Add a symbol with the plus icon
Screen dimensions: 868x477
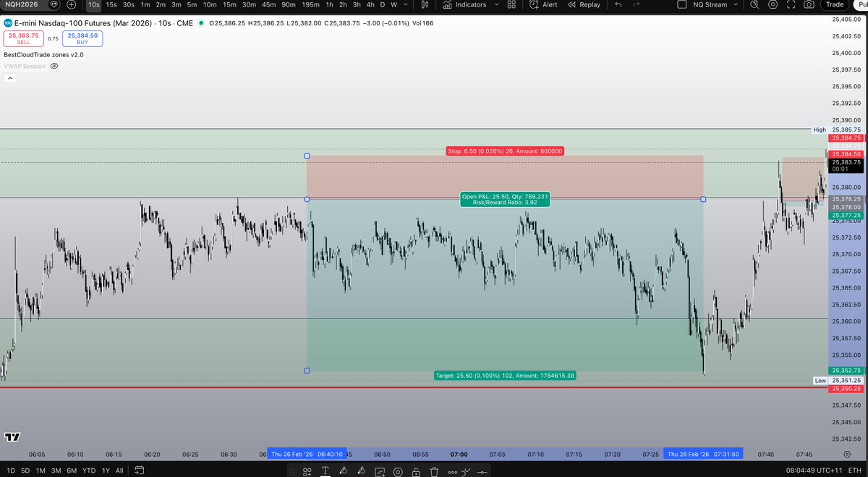tap(71, 4)
